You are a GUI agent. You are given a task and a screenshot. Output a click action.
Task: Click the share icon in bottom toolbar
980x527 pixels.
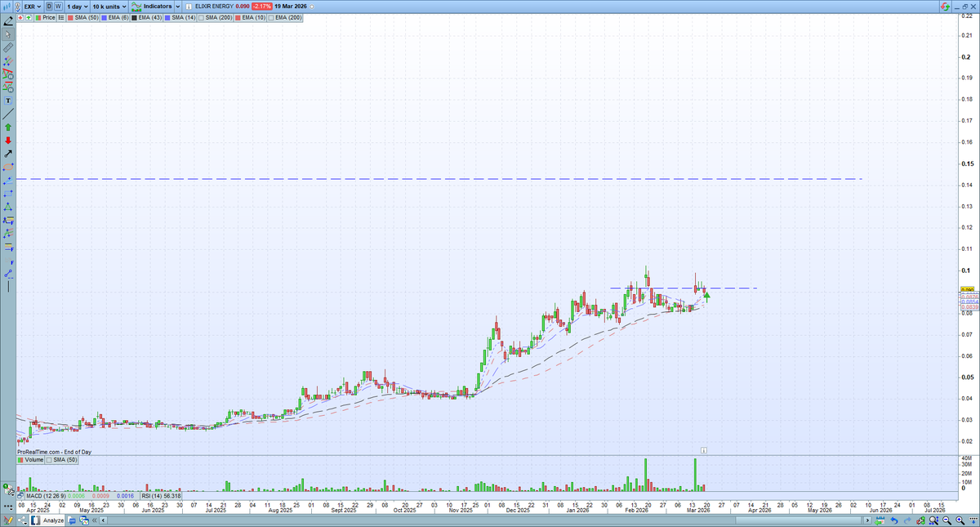(22, 520)
